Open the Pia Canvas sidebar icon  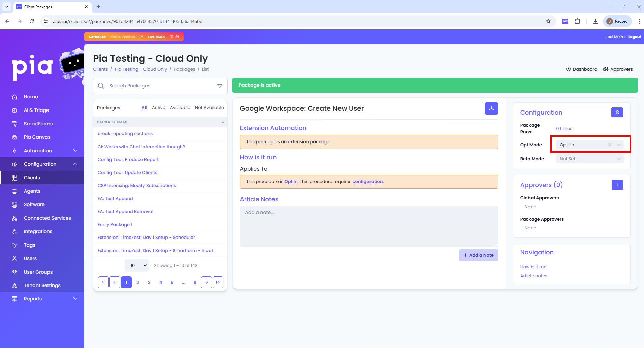coord(14,137)
